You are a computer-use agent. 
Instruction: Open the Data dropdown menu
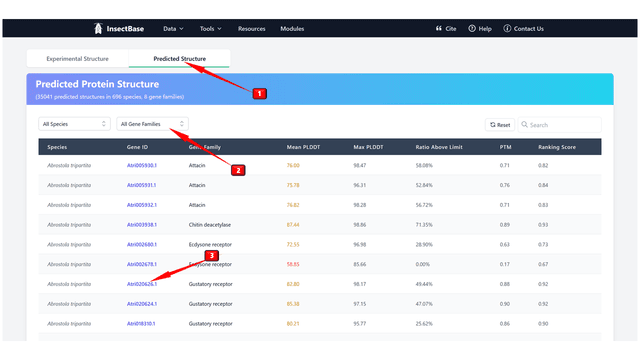coord(173,29)
